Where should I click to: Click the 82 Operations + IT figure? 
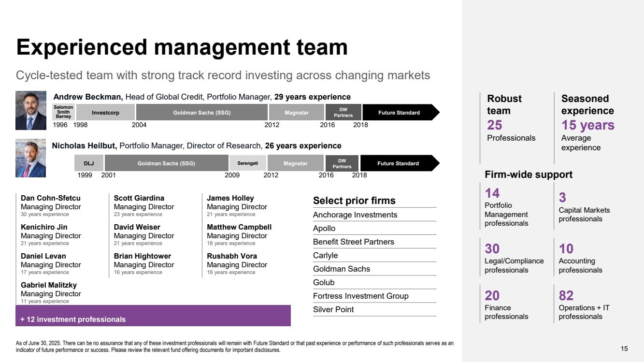click(584, 304)
